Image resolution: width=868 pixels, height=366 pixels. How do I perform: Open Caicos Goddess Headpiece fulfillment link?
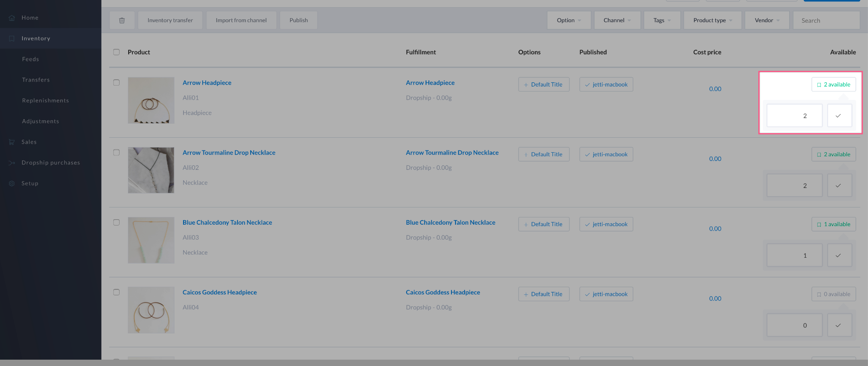pyautogui.click(x=443, y=292)
